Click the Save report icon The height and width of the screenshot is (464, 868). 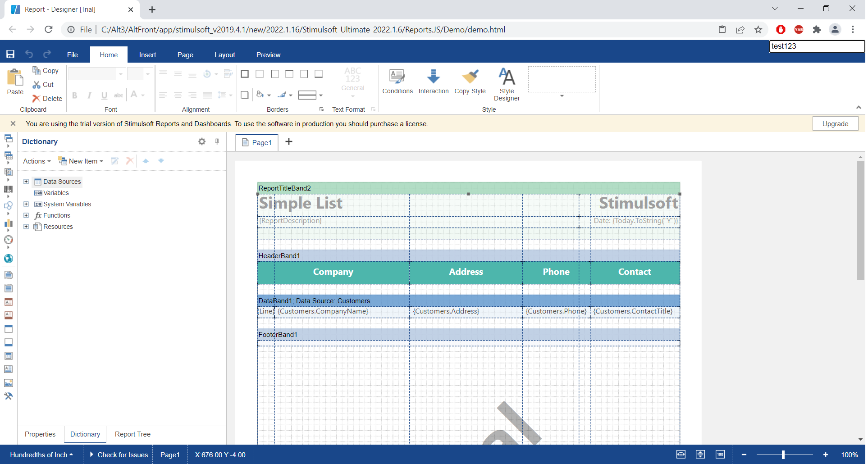10,54
